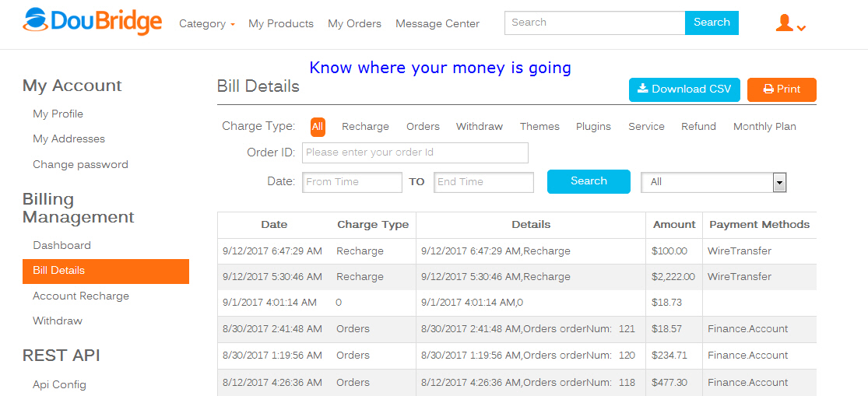
Task: Click the My Account sidebar heading
Action: 72,86
